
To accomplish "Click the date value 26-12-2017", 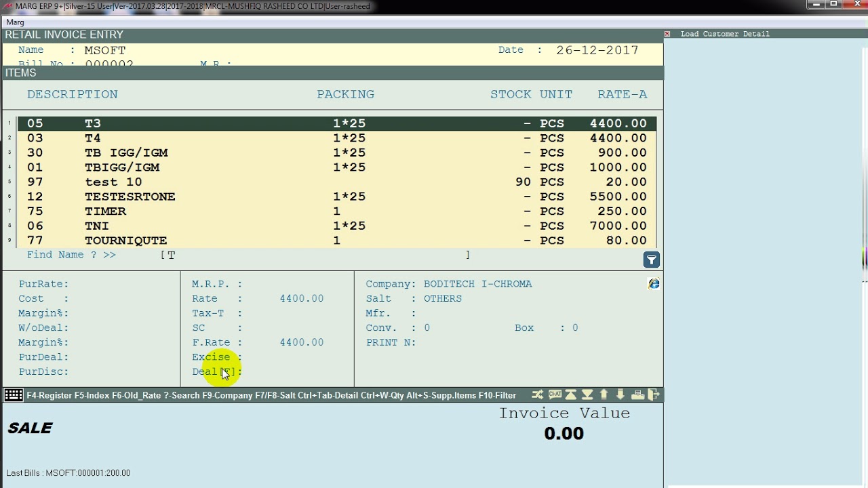I will (597, 50).
